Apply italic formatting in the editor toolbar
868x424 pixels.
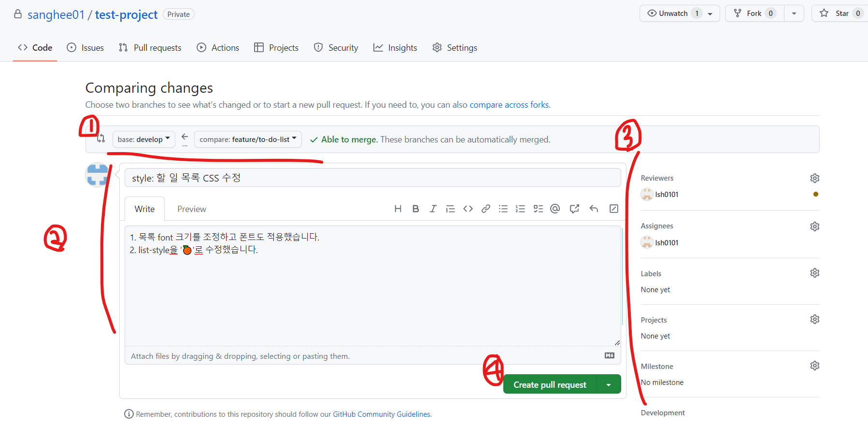pyautogui.click(x=433, y=209)
